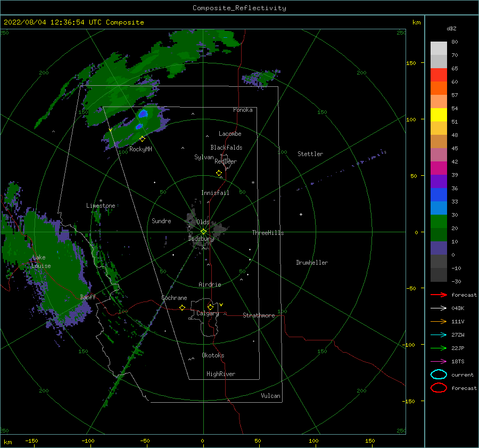This screenshot has width=479, height=448.
Task: Click the green 22JP arrow legend icon
Action: 439,348
